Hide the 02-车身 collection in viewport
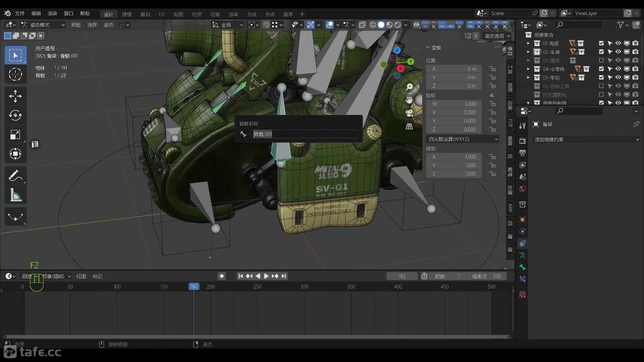 pos(618,52)
